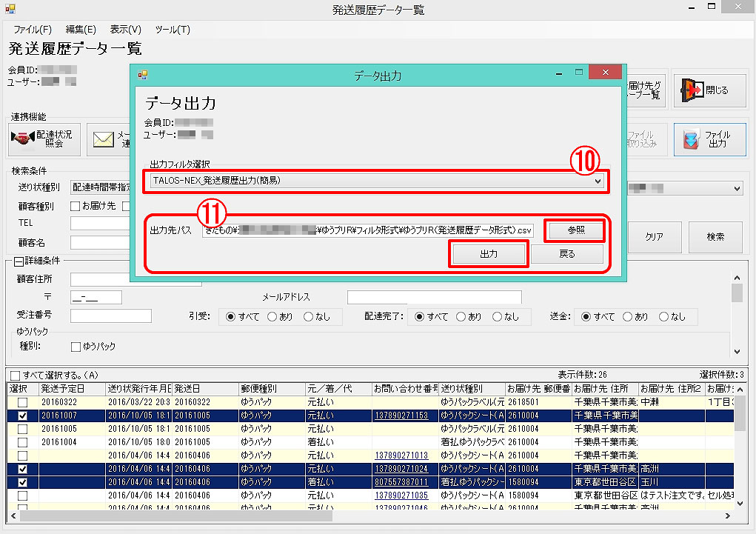The height and width of the screenshot is (534, 756).
Task: Open tracking number link 137890271153
Action: 401,415
